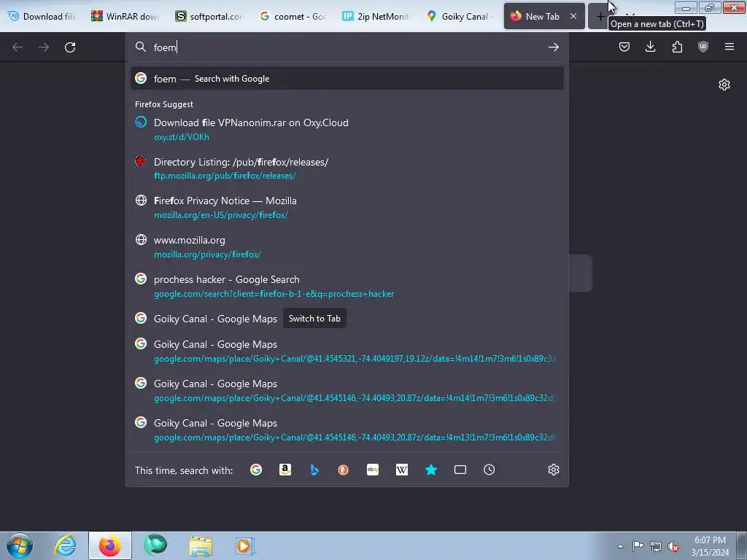
Task: Open Windows Explorer folder in taskbar
Action: (201, 545)
